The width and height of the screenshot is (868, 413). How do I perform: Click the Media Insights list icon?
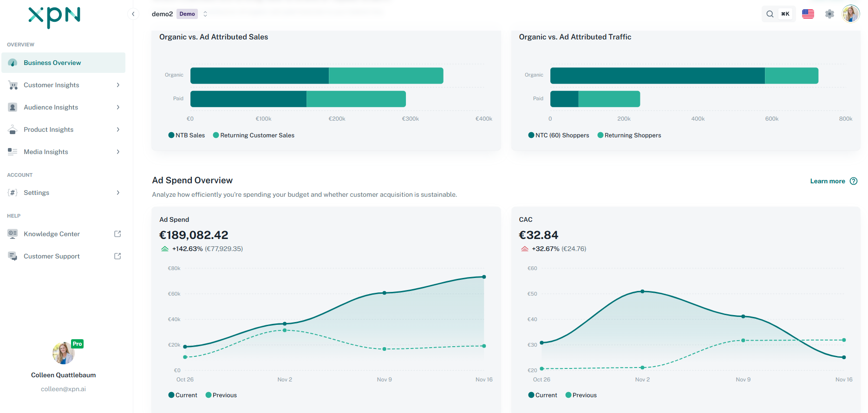point(13,152)
